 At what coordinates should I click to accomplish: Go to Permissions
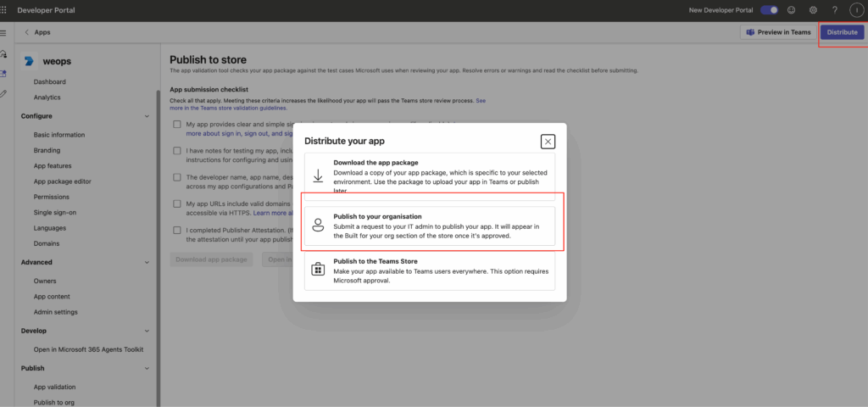pyautogui.click(x=52, y=197)
